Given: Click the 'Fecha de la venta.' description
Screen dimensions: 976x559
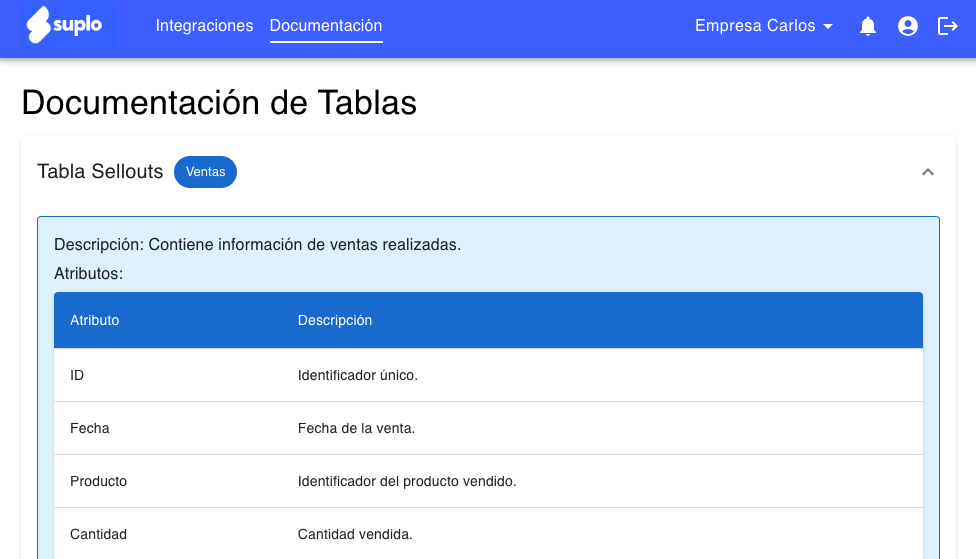Looking at the screenshot, I should [356, 428].
